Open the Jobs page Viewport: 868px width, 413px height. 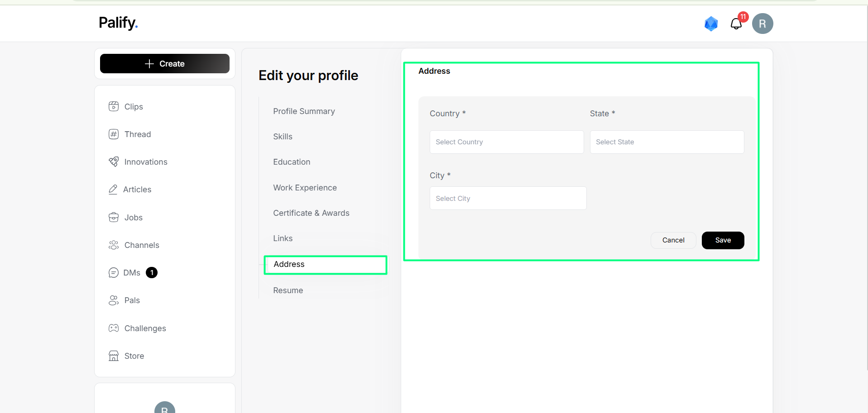(134, 218)
